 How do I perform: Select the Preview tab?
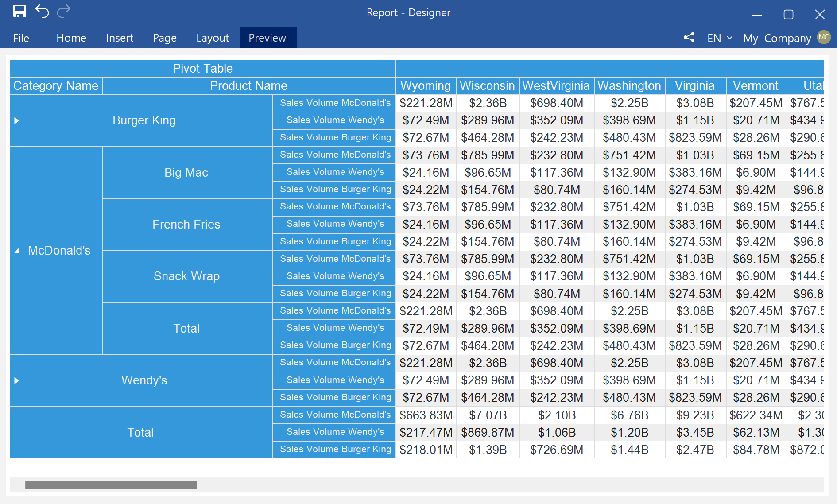pyautogui.click(x=267, y=38)
